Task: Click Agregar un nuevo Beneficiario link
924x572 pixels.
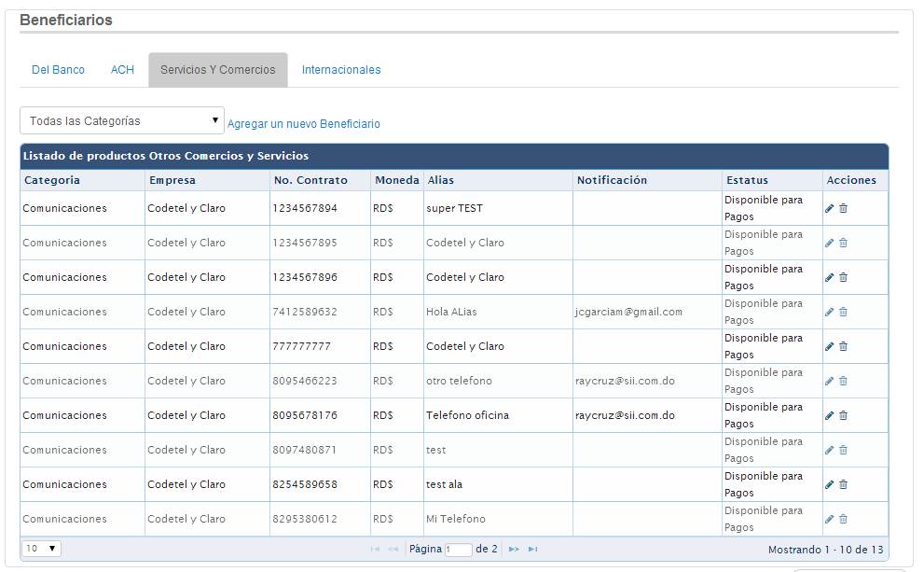Action: pos(304,124)
